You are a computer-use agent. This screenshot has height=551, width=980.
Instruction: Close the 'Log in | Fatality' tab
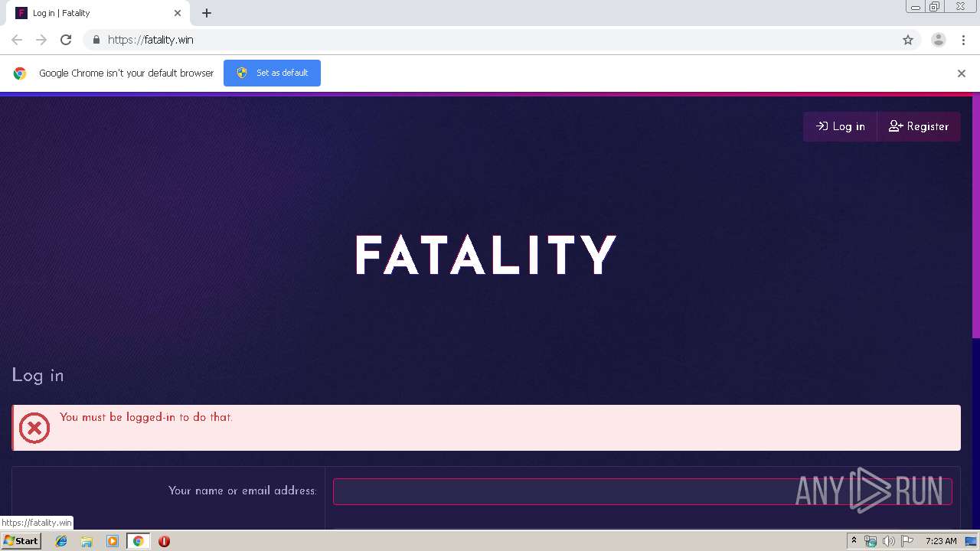(x=178, y=13)
